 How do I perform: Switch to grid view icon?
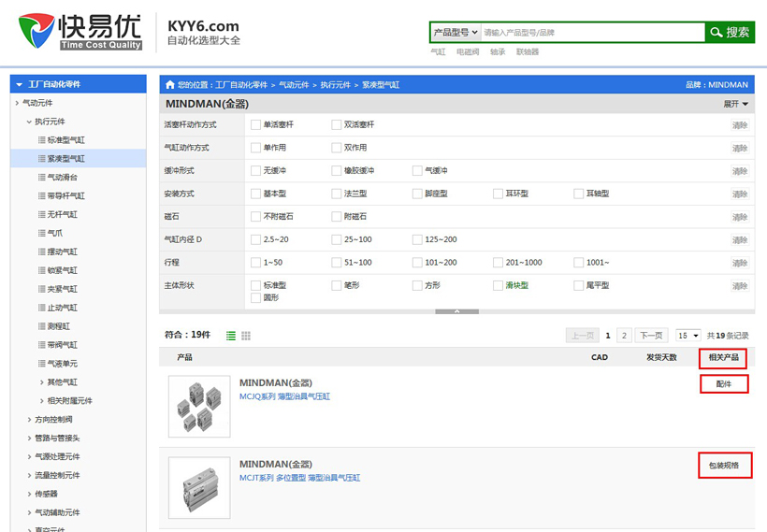pos(246,336)
